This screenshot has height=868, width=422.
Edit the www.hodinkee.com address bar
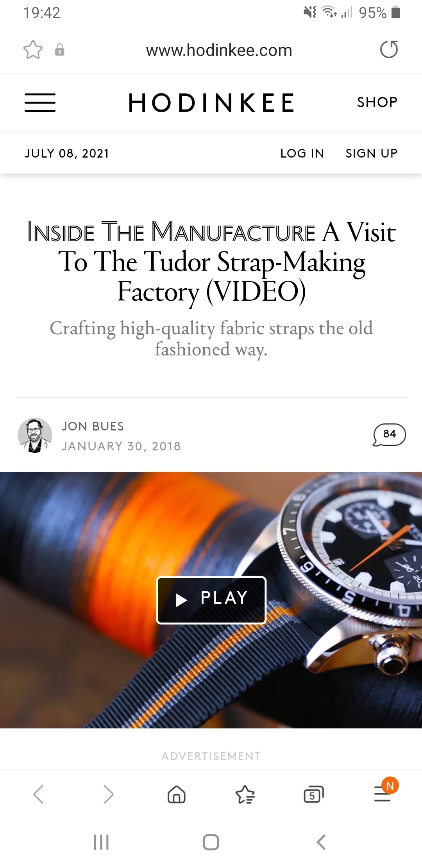[219, 50]
